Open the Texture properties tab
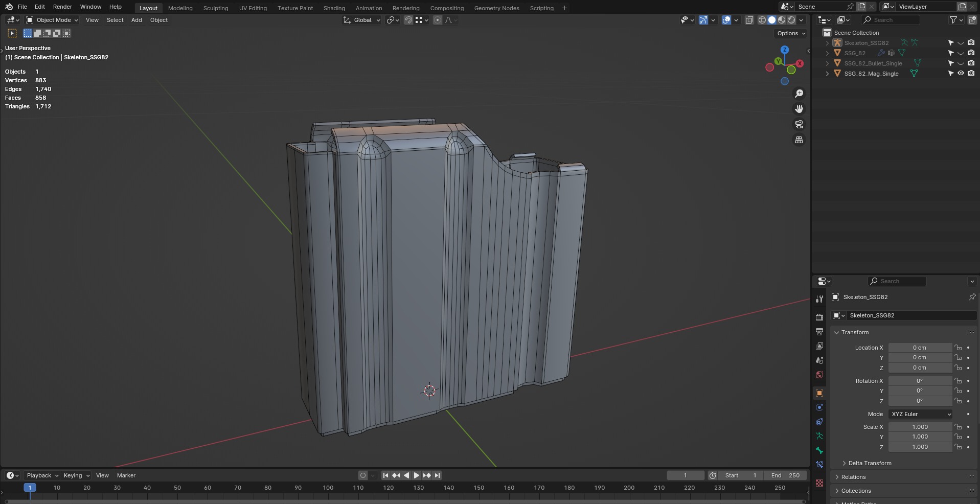The image size is (980, 504). (819, 483)
